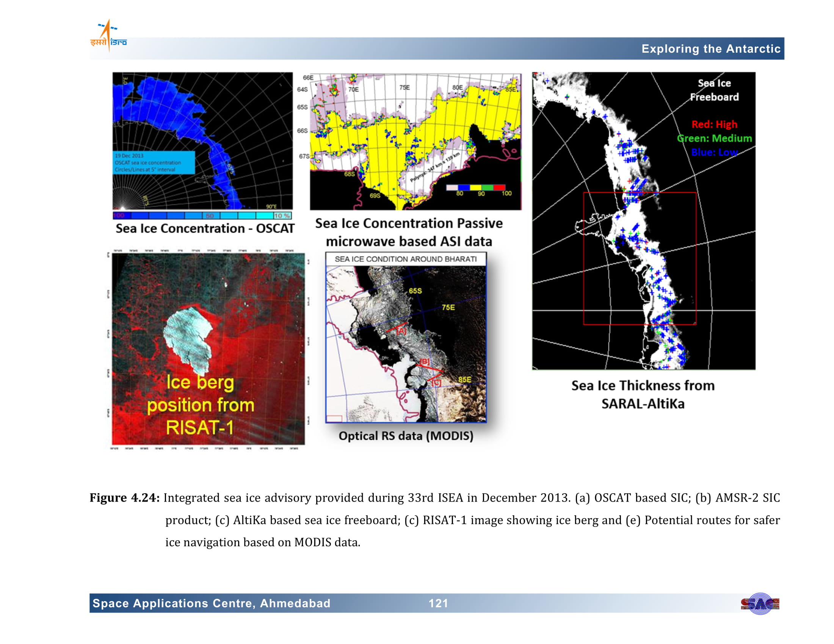Click the '70E' label on ASI map
This screenshot has width=834, height=644.
click(353, 89)
